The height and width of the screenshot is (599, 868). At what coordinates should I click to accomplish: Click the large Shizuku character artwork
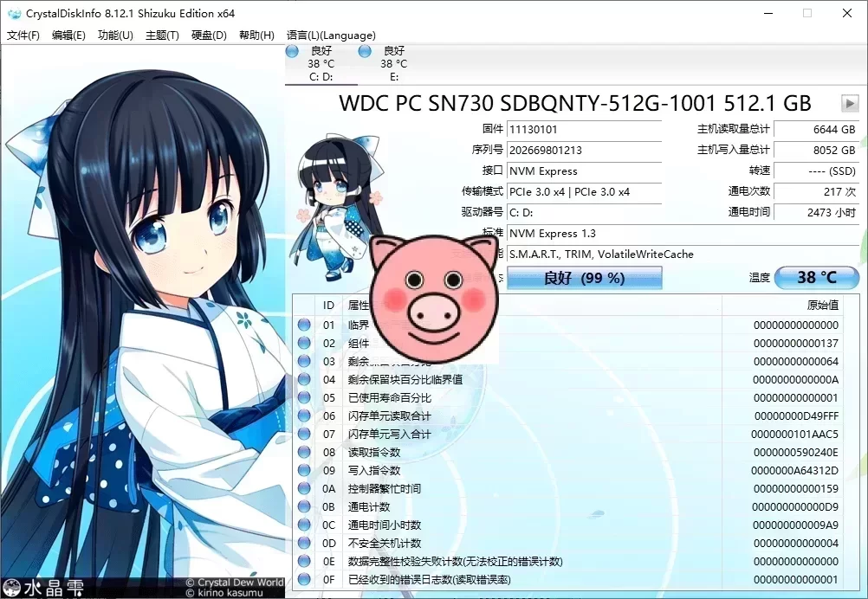(x=143, y=310)
